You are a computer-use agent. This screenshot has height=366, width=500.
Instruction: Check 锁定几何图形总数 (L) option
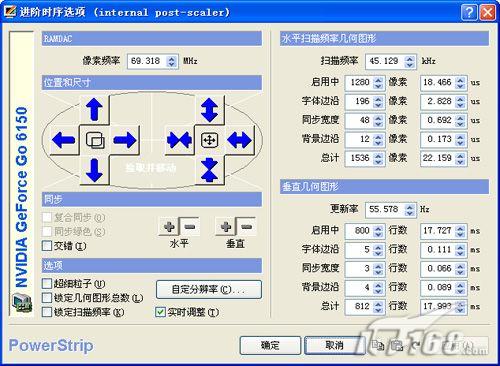coord(47,298)
